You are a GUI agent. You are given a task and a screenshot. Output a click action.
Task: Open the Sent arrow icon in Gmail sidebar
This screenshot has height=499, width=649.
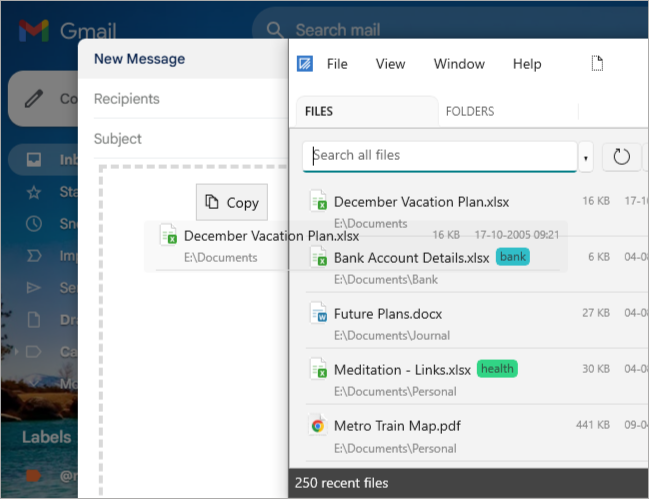tap(34, 288)
